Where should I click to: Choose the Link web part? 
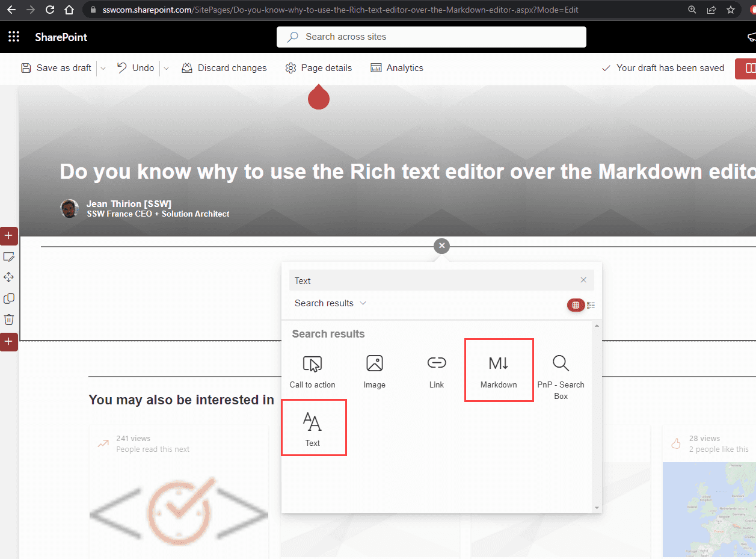tap(437, 371)
